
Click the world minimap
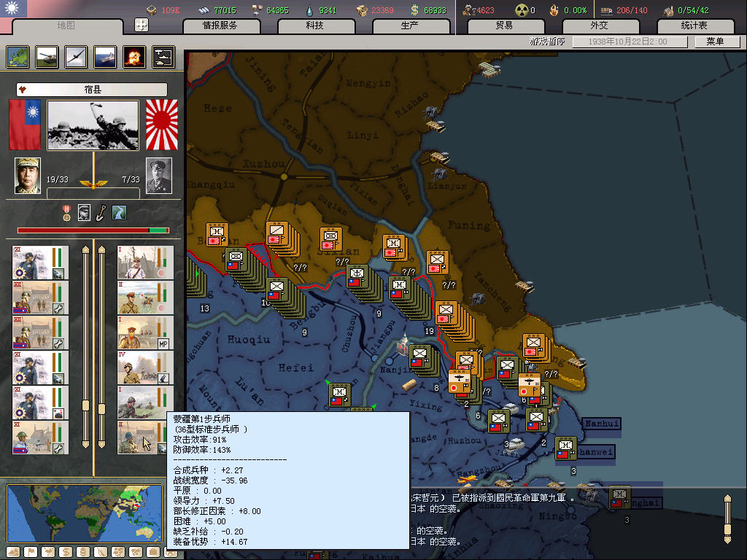pyautogui.click(x=85, y=513)
